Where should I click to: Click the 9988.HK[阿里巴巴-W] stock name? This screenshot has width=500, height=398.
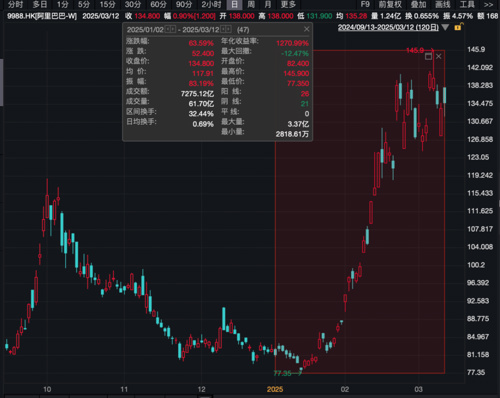(x=42, y=16)
